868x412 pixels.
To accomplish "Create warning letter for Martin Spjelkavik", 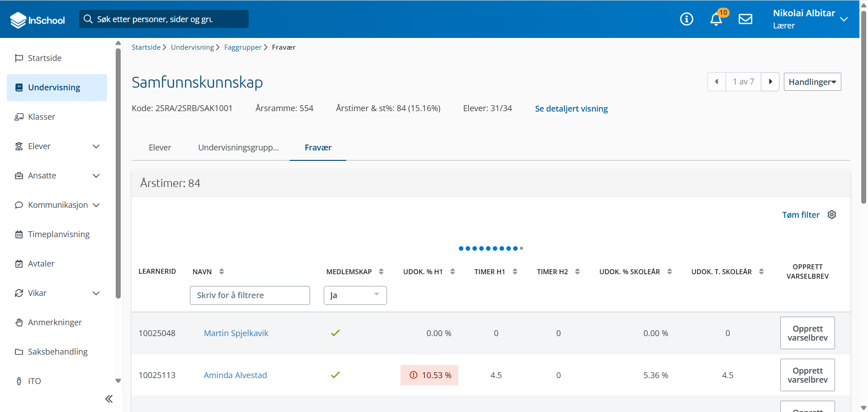I will point(807,333).
